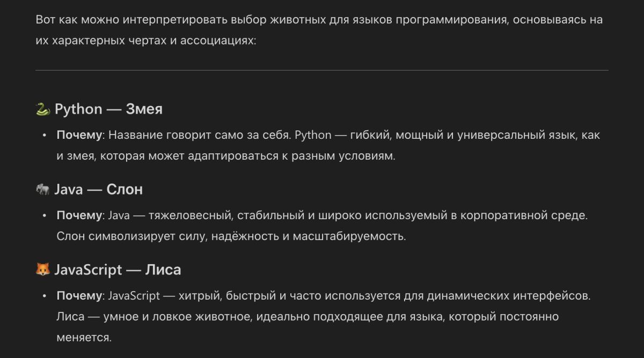Click the bullet dot in the Java section
The image size is (644, 358).
coord(45,216)
